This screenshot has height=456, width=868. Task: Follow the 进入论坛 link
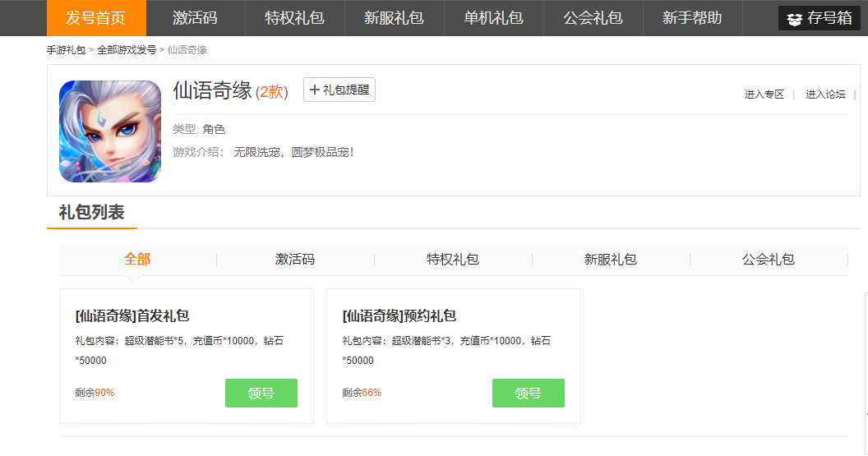click(825, 94)
